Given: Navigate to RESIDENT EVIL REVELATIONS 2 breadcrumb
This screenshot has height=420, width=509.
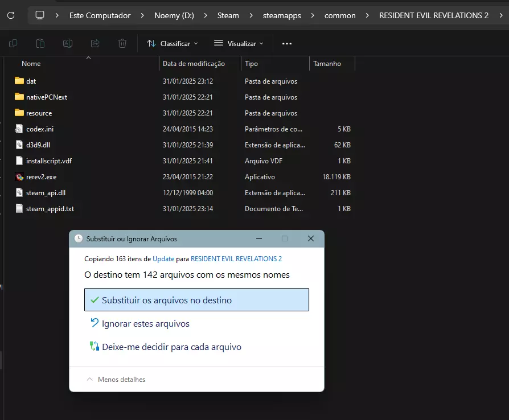Looking at the screenshot, I should (434, 15).
